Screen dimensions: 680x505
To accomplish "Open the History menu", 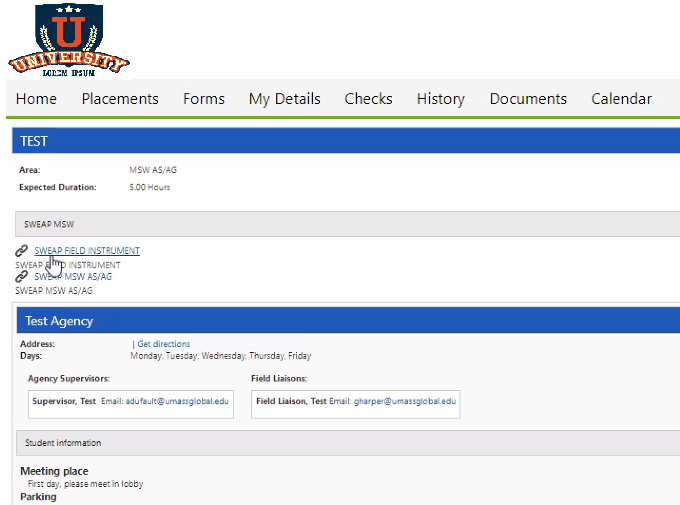I will click(441, 99).
